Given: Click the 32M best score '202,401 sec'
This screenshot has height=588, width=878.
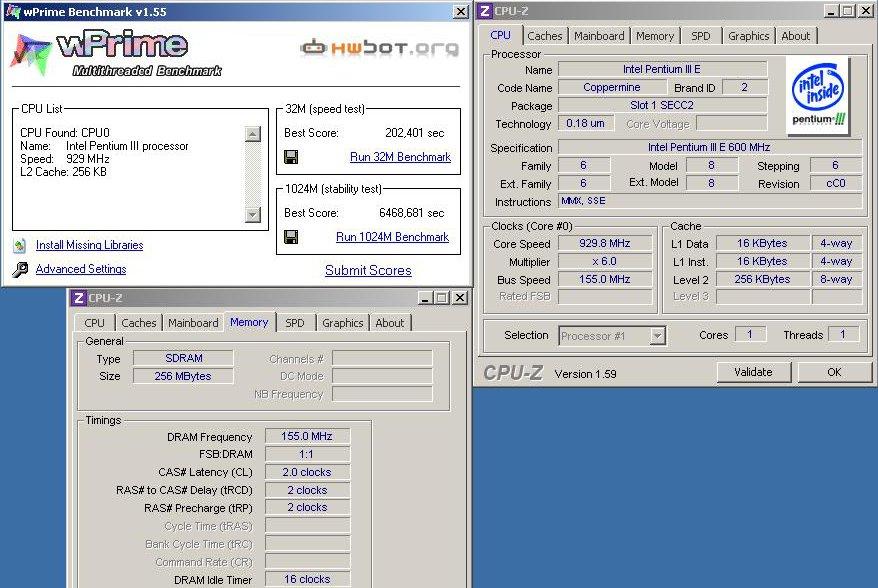Looking at the screenshot, I should pos(414,133).
